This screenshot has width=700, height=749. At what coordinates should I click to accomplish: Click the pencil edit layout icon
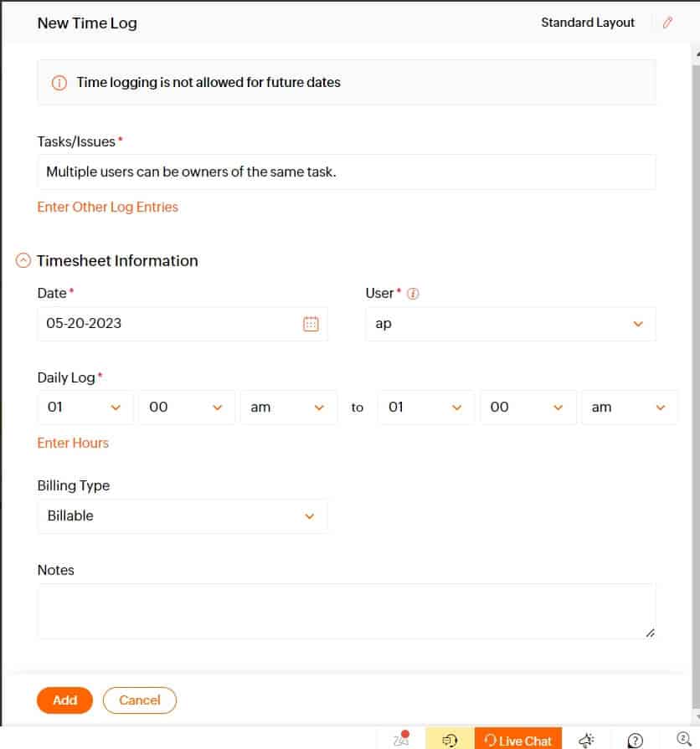[x=667, y=23]
